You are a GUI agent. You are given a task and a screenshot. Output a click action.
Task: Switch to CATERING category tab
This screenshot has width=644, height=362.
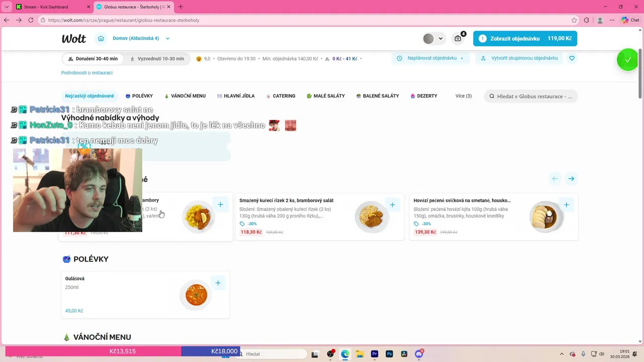[281, 96]
